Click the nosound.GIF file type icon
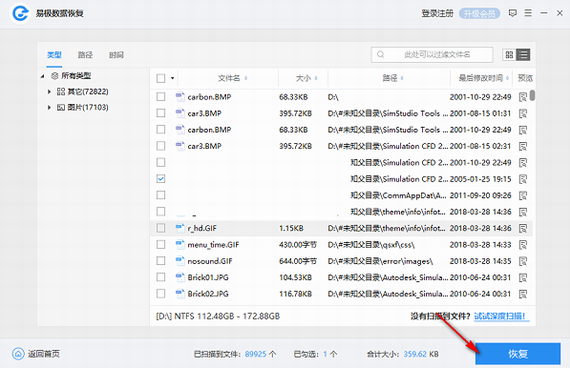570x368 pixels. [x=180, y=261]
